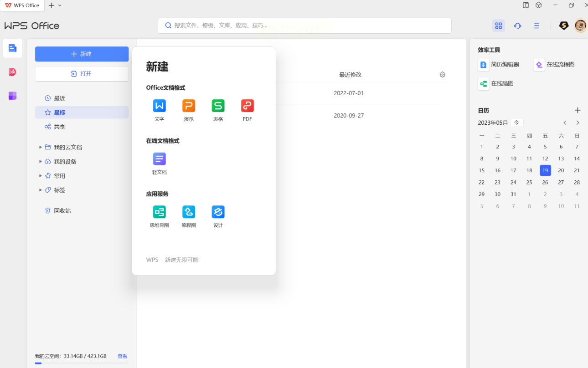Select 共享 in the sidebar
The width and height of the screenshot is (588, 368).
pyautogui.click(x=82, y=127)
